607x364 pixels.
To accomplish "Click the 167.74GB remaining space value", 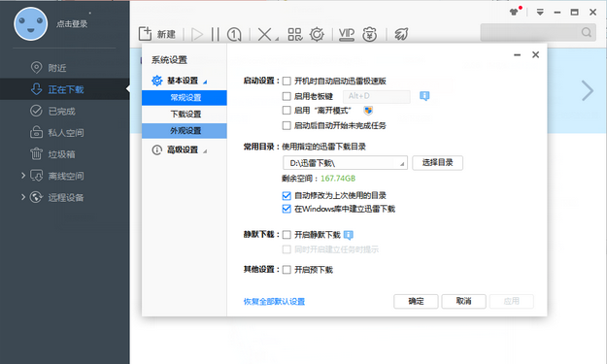I will point(338,179).
